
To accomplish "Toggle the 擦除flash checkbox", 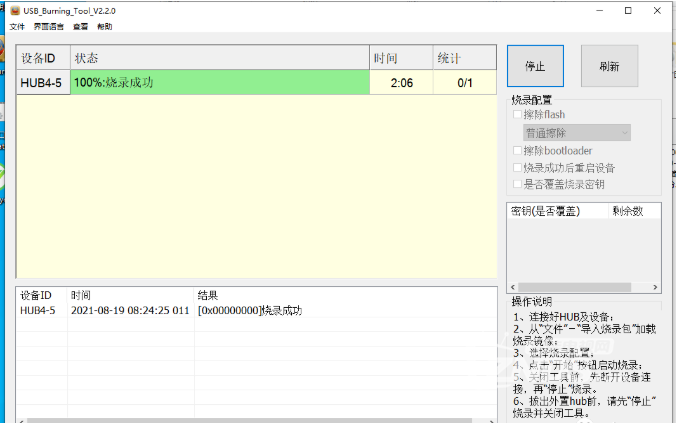I will [x=517, y=114].
